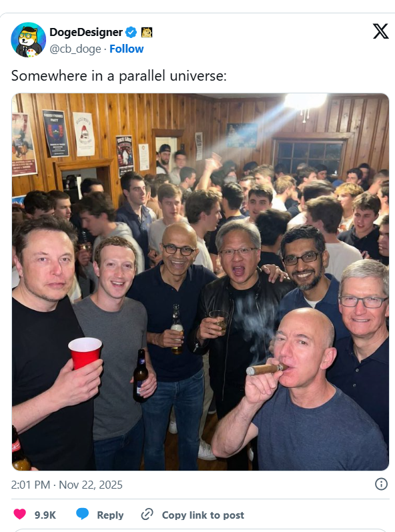Click the bright ceiling light in the photo
This screenshot has height=532, width=395.
[x=305, y=101]
